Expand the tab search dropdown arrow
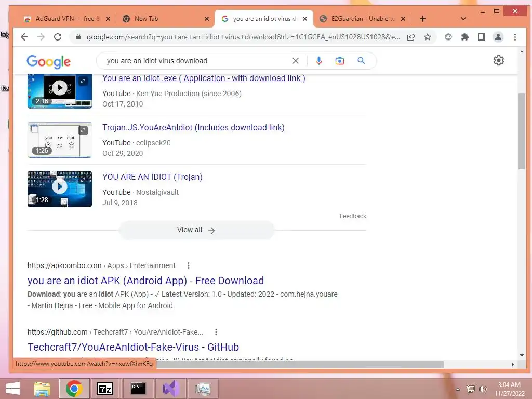 463,19
